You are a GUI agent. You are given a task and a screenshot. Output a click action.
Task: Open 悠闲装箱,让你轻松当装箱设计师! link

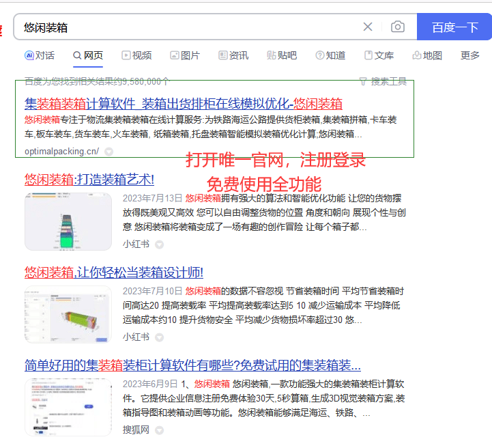coord(114,272)
